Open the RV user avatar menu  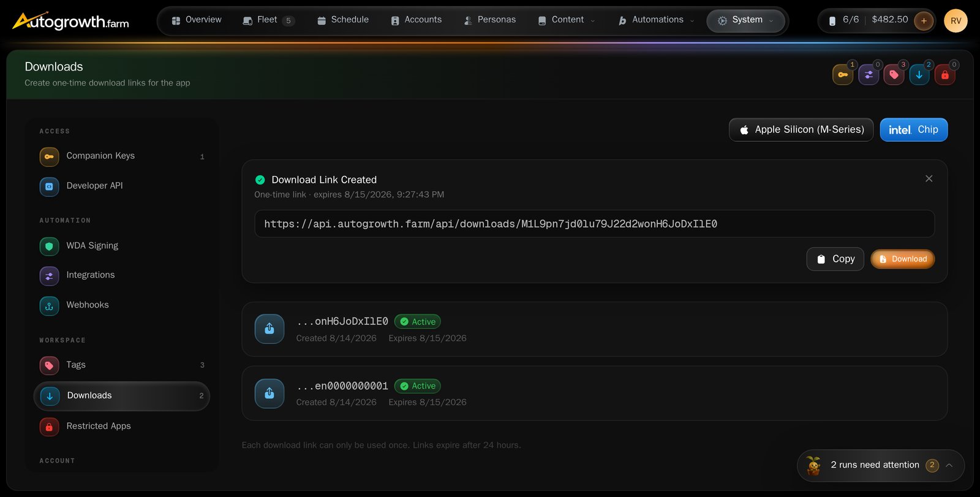956,21
